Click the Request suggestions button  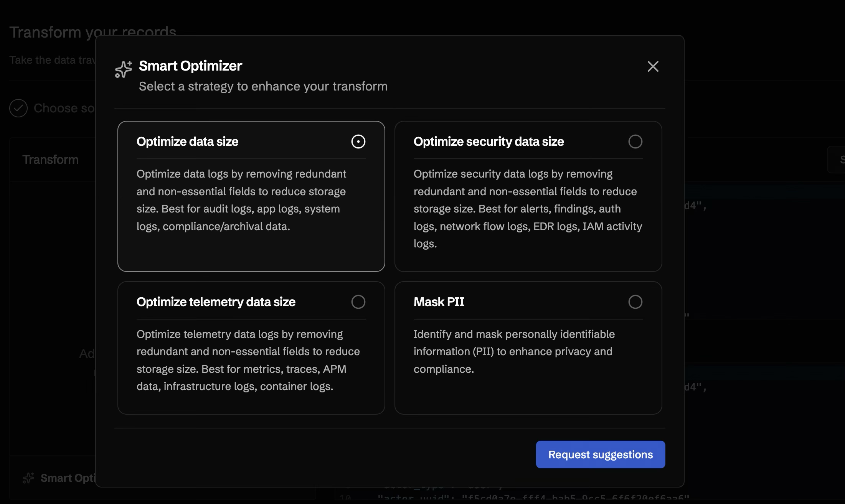point(600,454)
